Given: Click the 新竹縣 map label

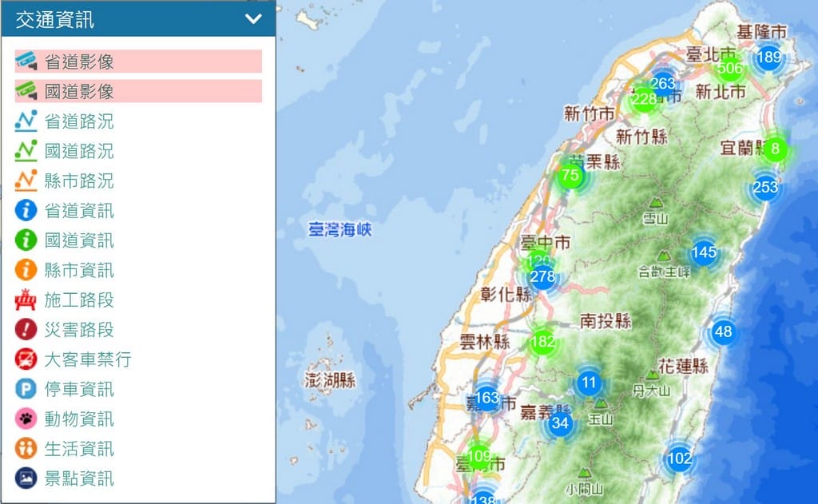Looking at the screenshot, I should (x=641, y=137).
